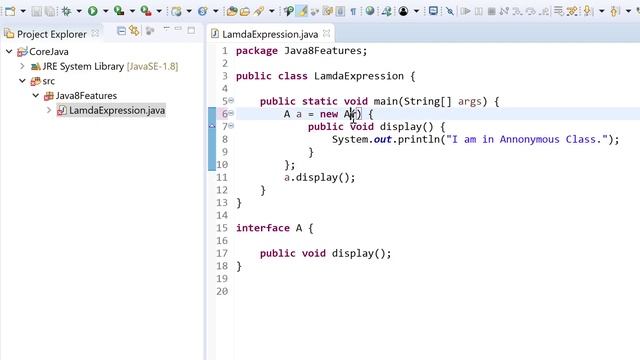Select the Java8Features package
This screenshot has width=640, height=360.
coord(86,96)
